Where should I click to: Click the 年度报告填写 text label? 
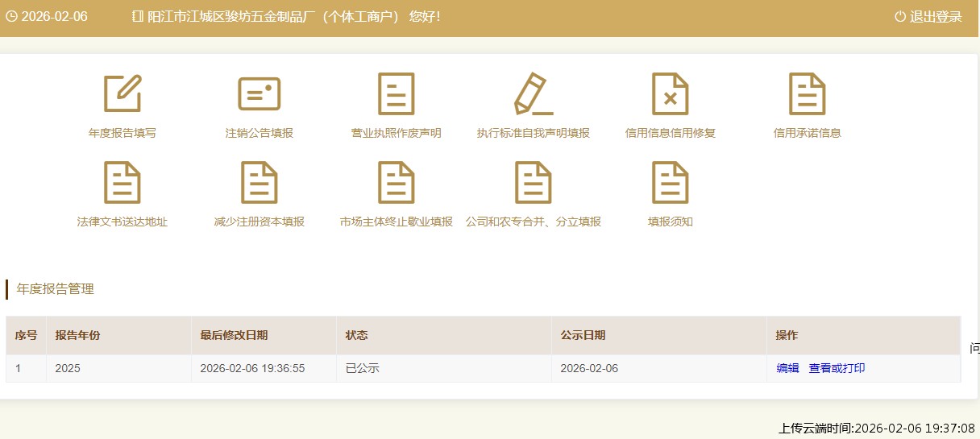122,133
